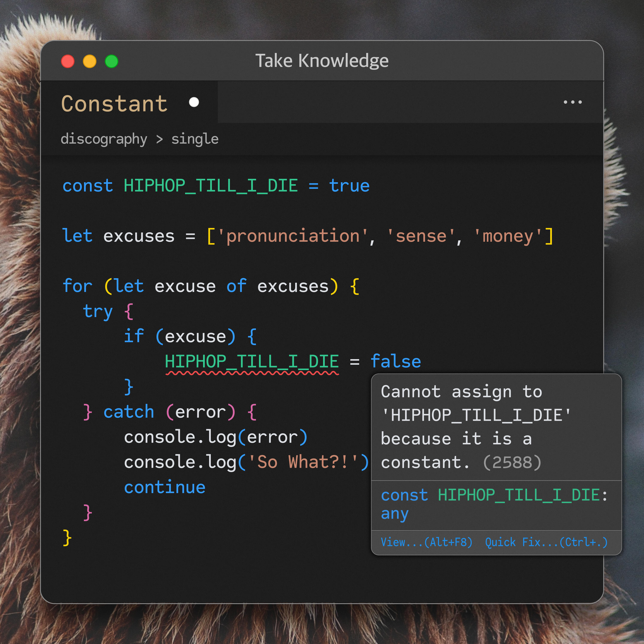
Task: Click console.log(error) line
Action: [x=216, y=437]
